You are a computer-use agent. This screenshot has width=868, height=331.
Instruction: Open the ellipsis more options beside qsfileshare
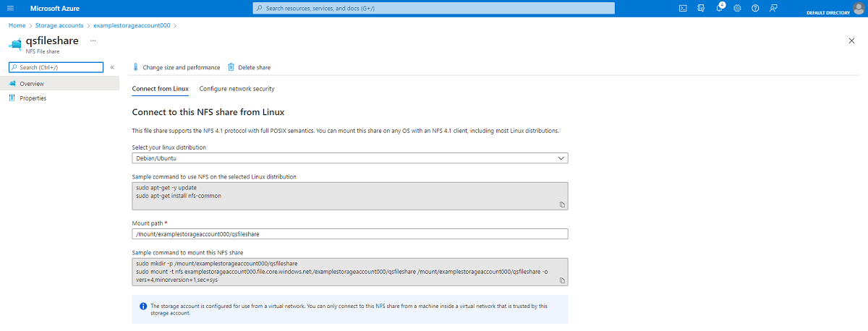tap(93, 40)
